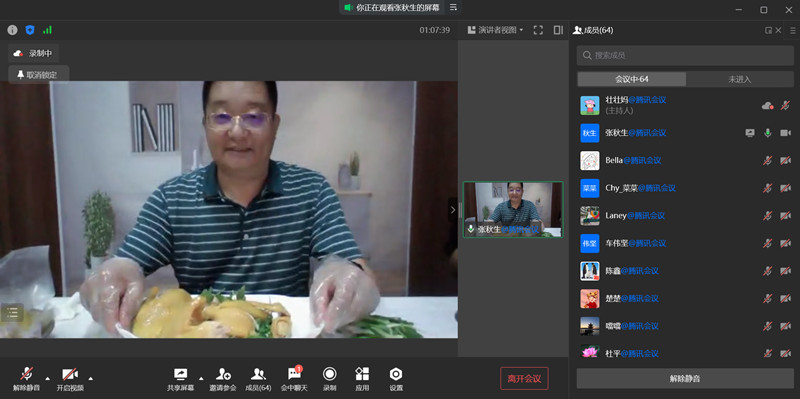Leave the meeting (离开会议)

tap(524, 379)
